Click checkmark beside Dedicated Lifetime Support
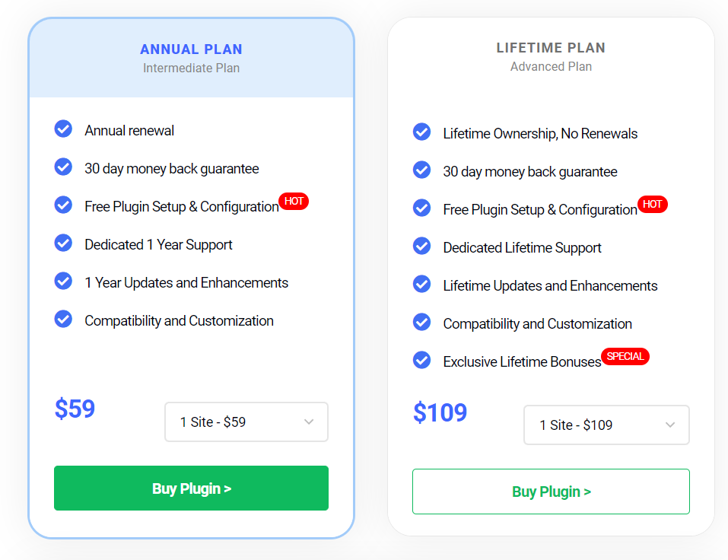The image size is (728, 560). click(x=421, y=246)
